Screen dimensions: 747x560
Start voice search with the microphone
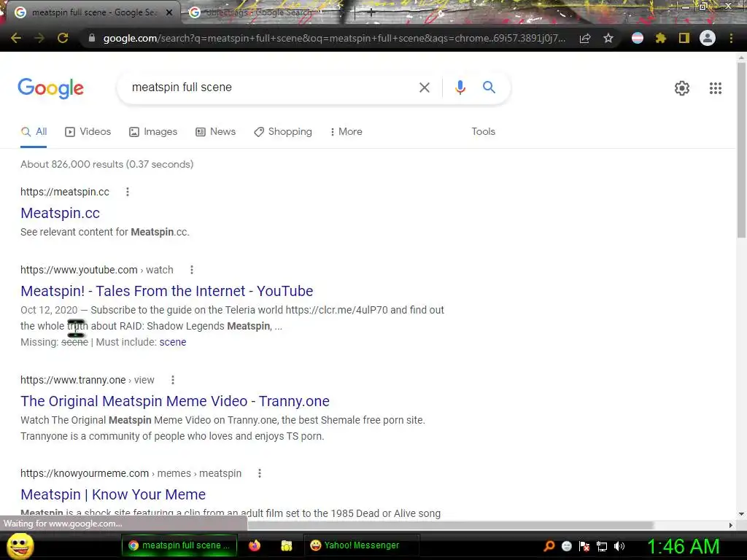pyautogui.click(x=460, y=87)
